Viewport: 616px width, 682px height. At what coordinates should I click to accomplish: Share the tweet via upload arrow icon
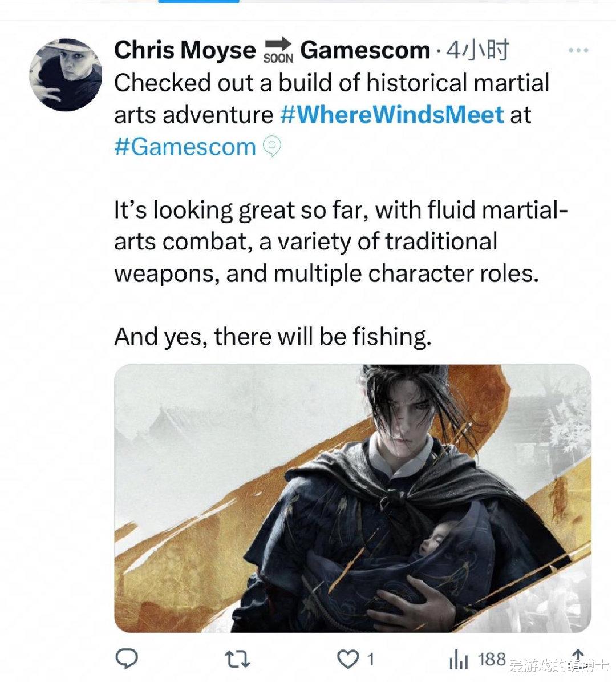[x=578, y=657]
